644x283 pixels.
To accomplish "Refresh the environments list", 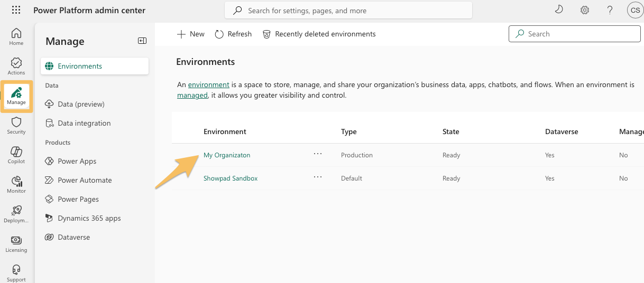I will tap(233, 34).
